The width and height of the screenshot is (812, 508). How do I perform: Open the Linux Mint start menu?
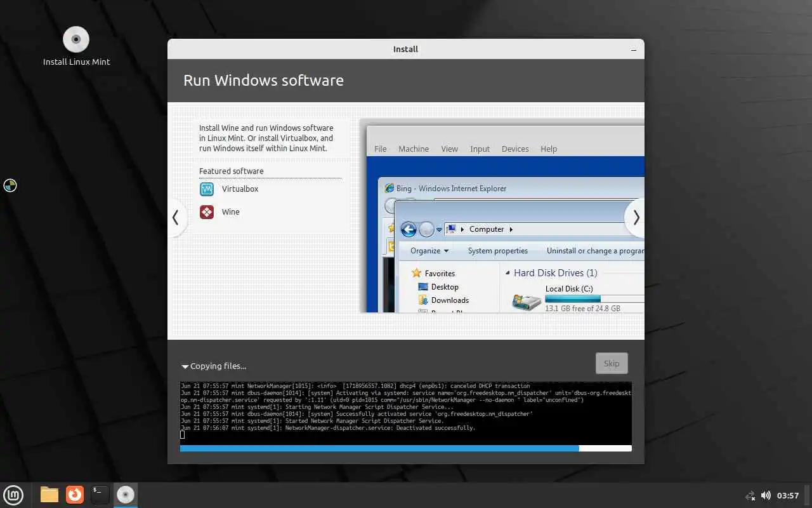coord(13,495)
